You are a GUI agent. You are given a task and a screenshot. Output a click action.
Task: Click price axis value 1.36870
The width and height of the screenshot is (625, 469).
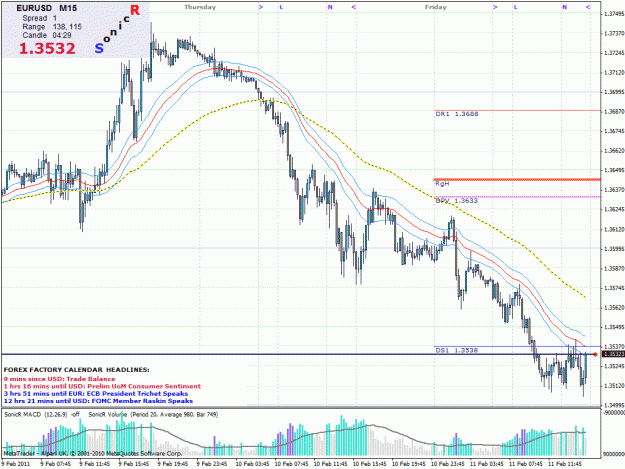click(614, 112)
